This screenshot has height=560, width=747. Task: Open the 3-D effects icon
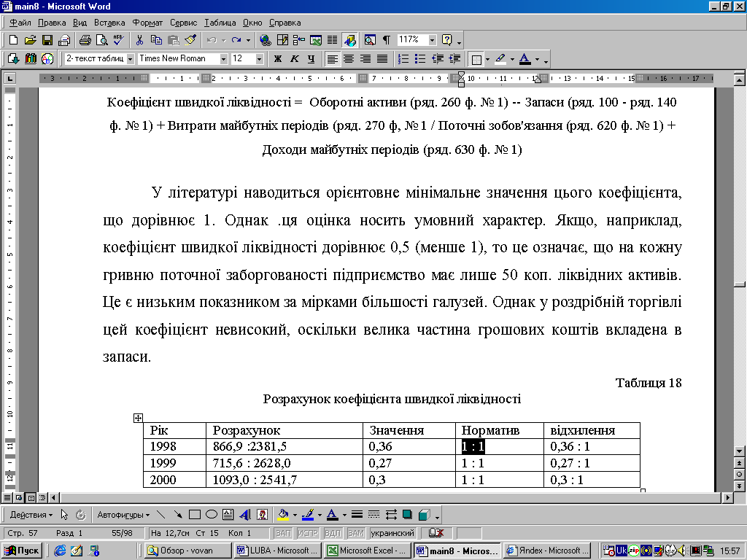pyautogui.click(x=424, y=514)
